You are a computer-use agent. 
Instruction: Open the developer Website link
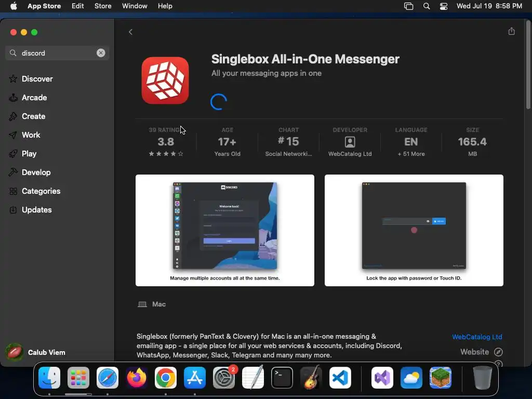click(481, 352)
